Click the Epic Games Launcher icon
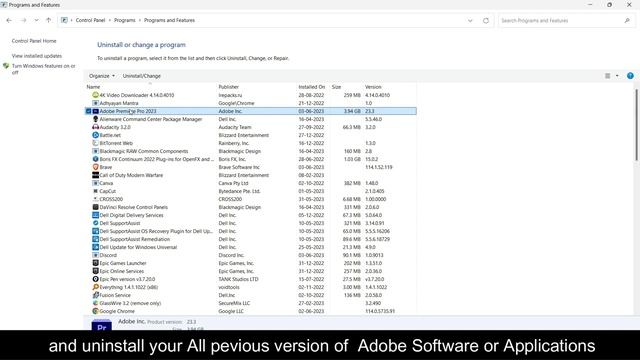 pos(95,263)
